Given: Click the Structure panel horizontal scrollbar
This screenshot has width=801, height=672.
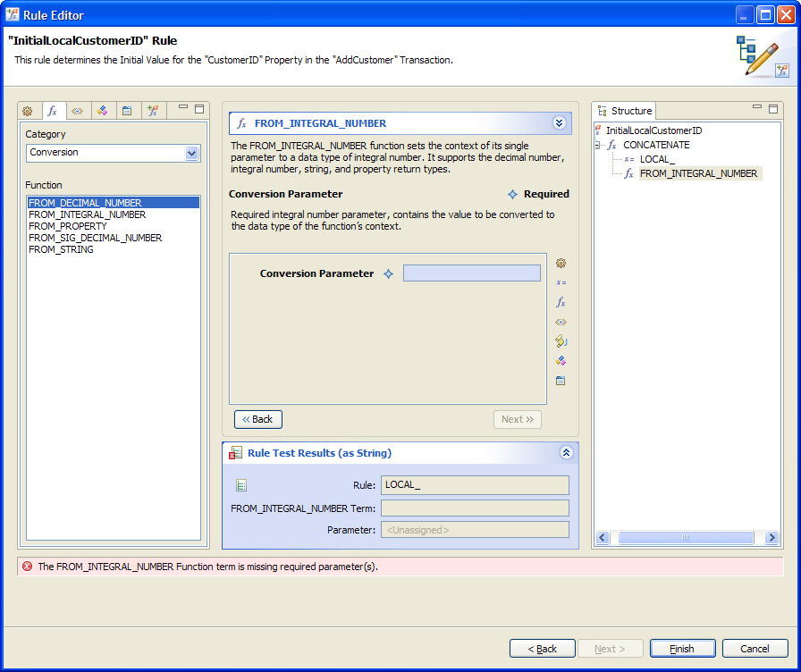Looking at the screenshot, I should click(x=686, y=538).
